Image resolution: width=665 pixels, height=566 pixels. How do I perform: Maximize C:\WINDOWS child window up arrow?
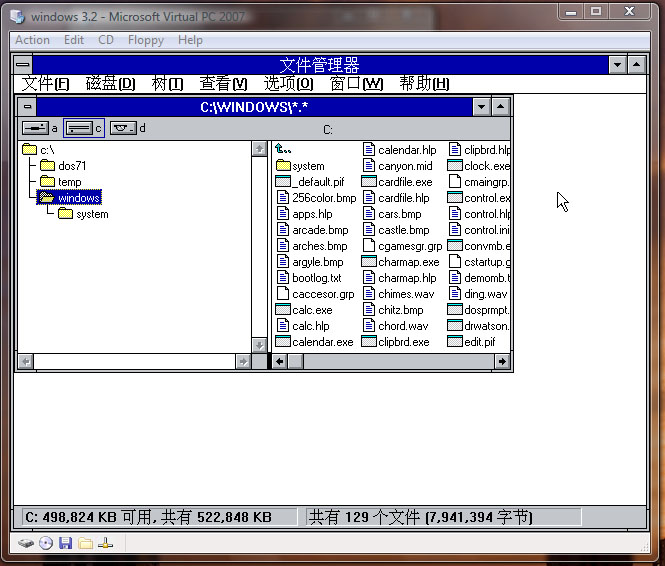(x=500, y=107)
